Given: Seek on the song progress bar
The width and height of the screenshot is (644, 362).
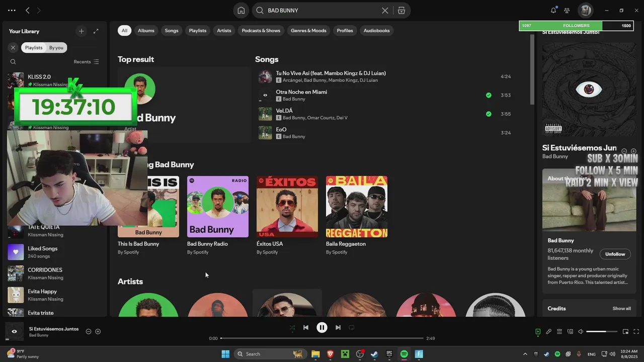Looking at the screenshot, I should [x=322, y=338].
